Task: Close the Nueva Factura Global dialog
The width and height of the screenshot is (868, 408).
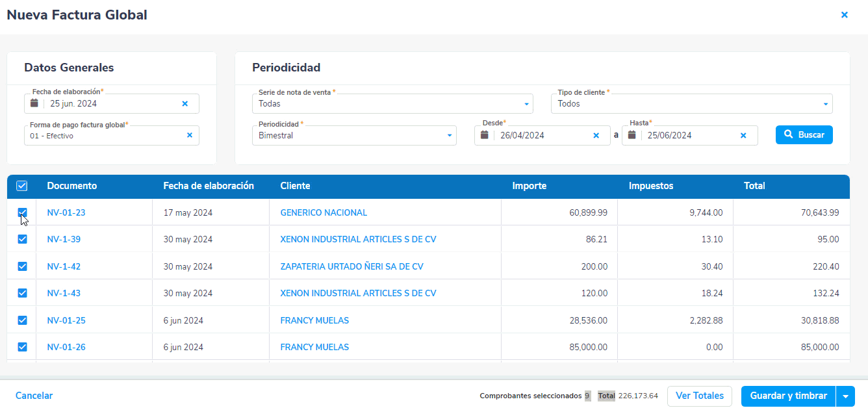Action: [x=844, y=15]
